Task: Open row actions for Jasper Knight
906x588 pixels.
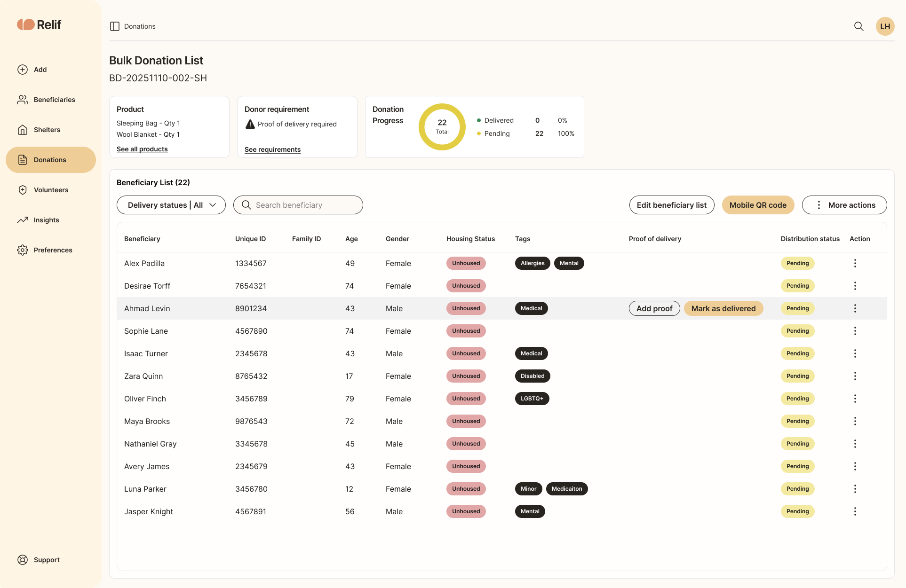Action: tap(855, 511)
